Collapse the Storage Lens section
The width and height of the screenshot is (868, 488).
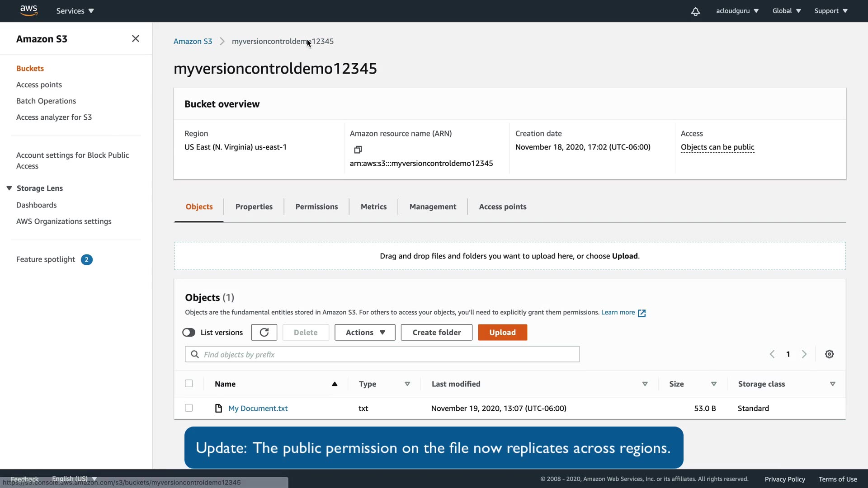pos(9,188)
